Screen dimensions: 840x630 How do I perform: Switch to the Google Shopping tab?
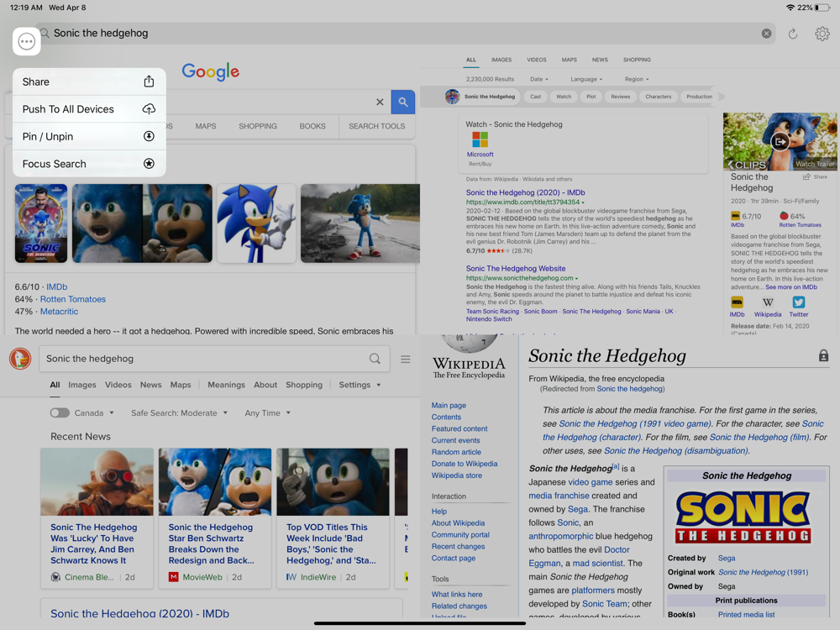[258, 126]
